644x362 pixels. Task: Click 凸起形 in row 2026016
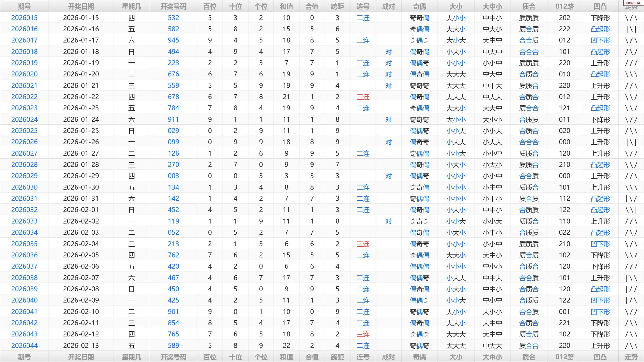(x=600, y=29)
